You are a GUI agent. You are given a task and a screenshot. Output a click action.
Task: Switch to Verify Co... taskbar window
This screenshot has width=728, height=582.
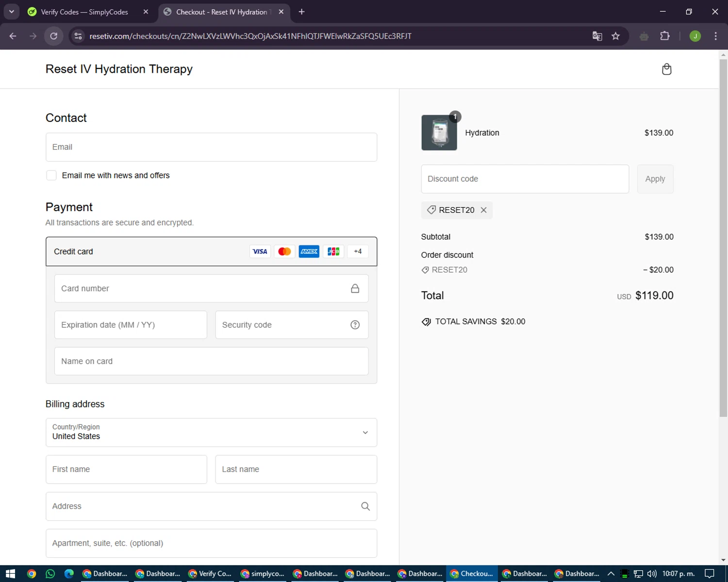pyautogui.click(x=210, y=574)
